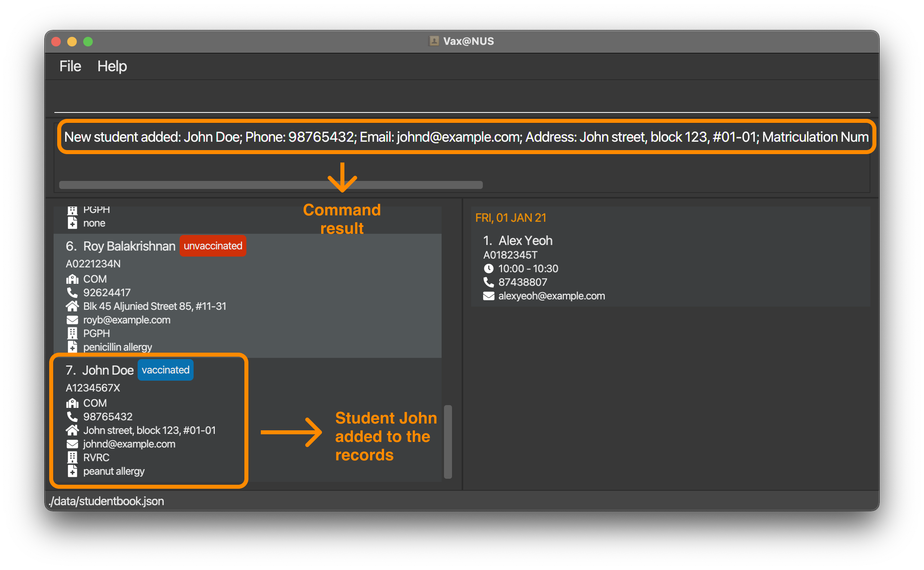Click the penicillin allergy medical note
This screenshot has width=924, height=570.
118,347
